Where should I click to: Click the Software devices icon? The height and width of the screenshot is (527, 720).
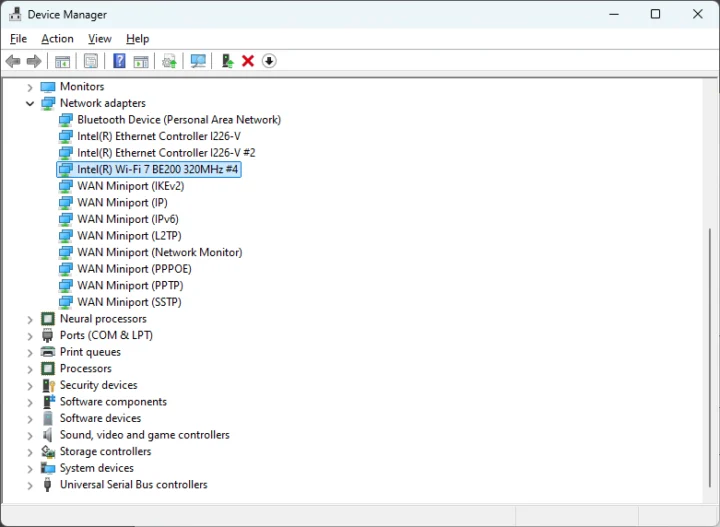click(48, 418)
